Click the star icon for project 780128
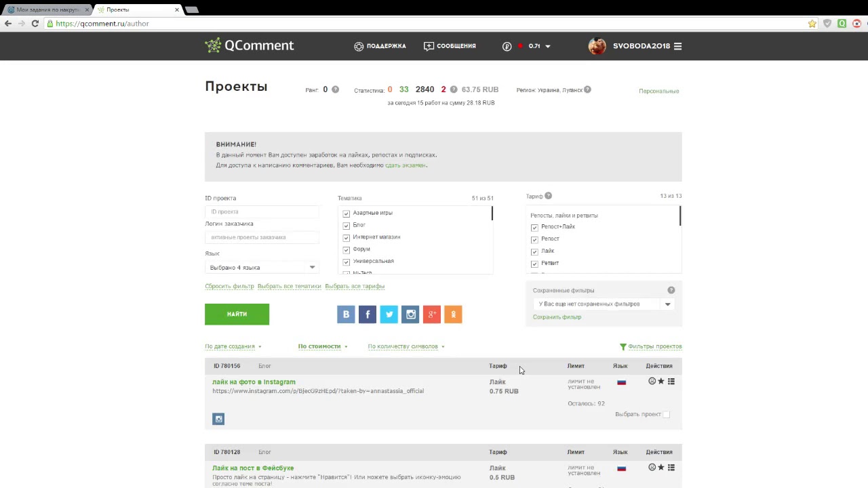Screen dimensions: 868x488 click(x=661, y=468)
